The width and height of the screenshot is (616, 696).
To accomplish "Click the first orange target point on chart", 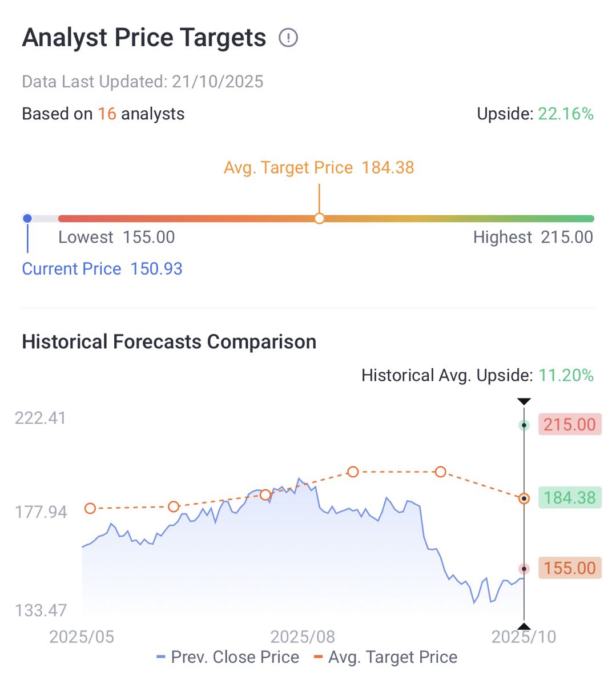I will [x=90, y=508].
